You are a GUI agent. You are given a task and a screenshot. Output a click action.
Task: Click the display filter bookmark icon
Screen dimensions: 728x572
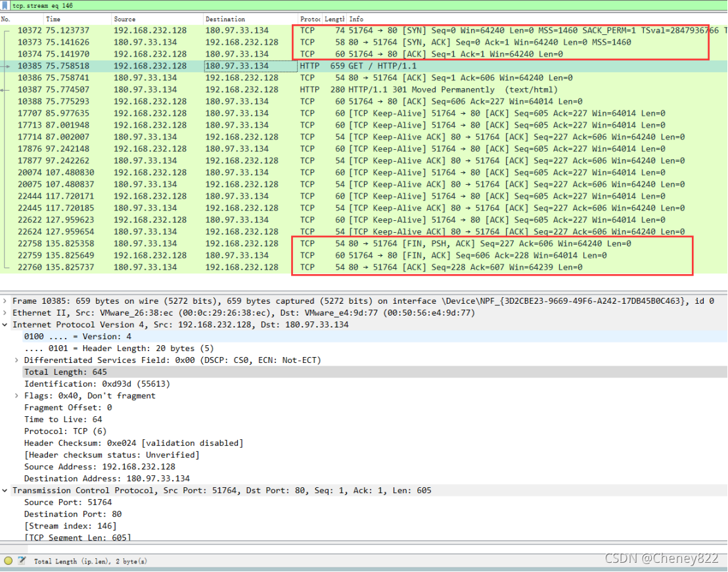[5, 5]
